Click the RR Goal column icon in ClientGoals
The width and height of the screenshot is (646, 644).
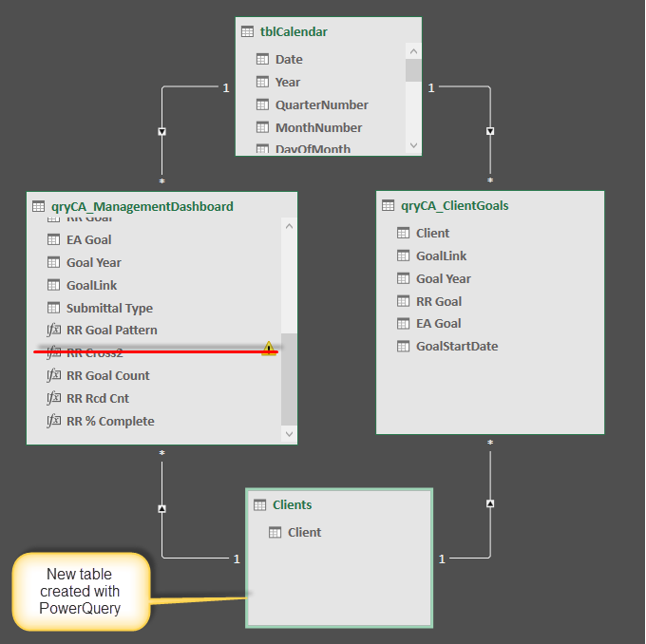[403, 301]
